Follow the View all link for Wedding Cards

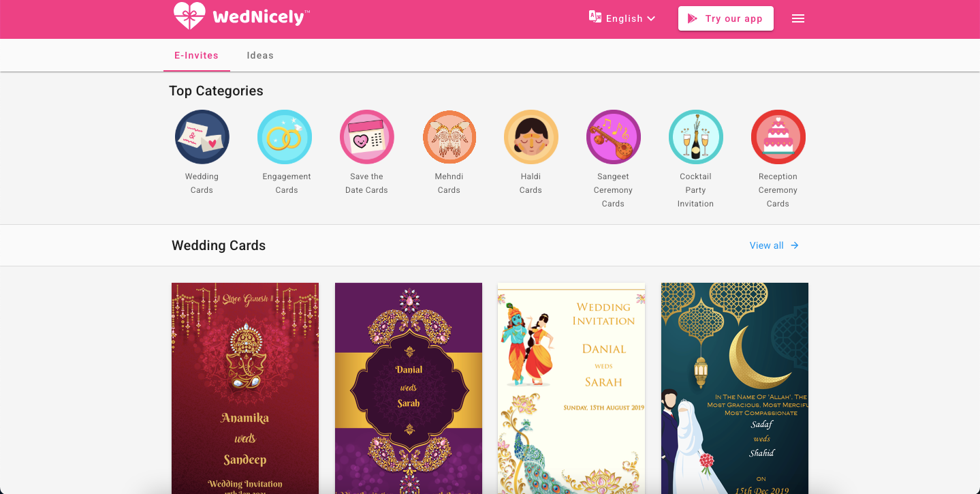pyautogui.click(x=774, y=245)
